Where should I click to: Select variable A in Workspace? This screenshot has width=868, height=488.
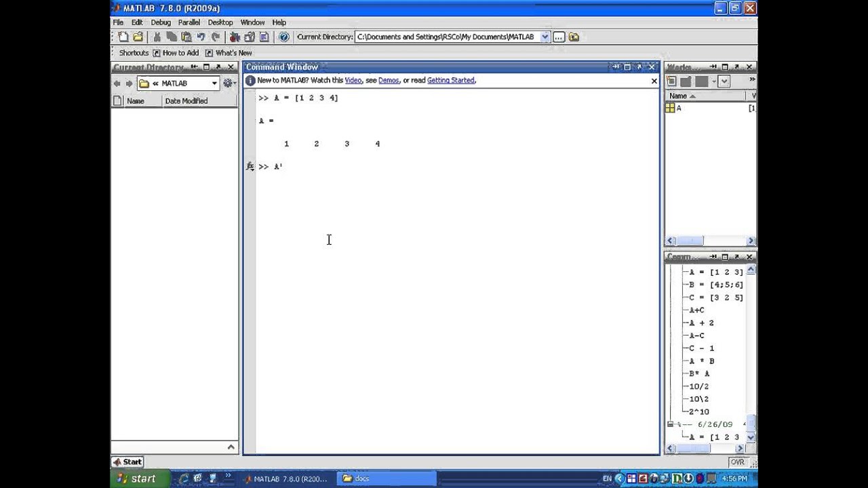pos(678,108)
